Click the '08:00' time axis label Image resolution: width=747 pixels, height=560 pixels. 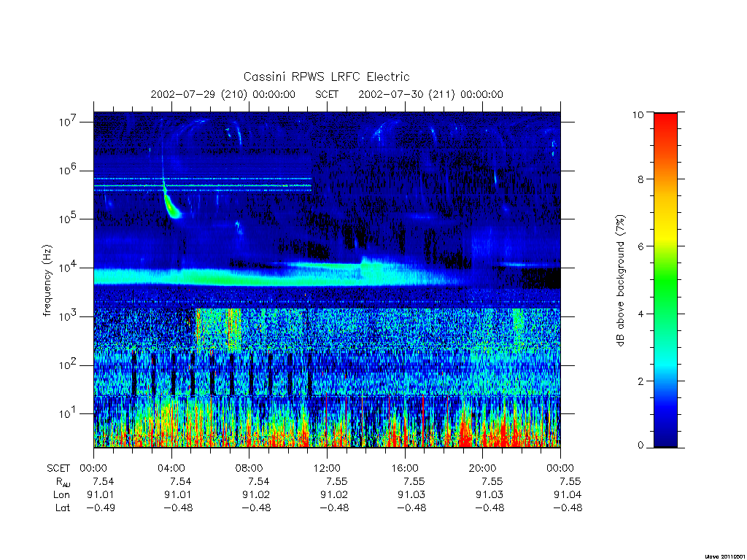click(249, 468)
